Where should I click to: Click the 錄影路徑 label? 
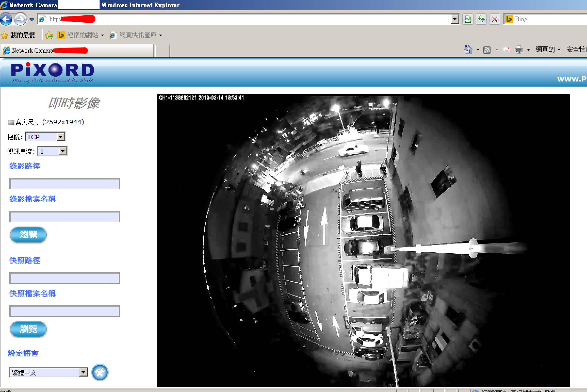tap(25, 166)
